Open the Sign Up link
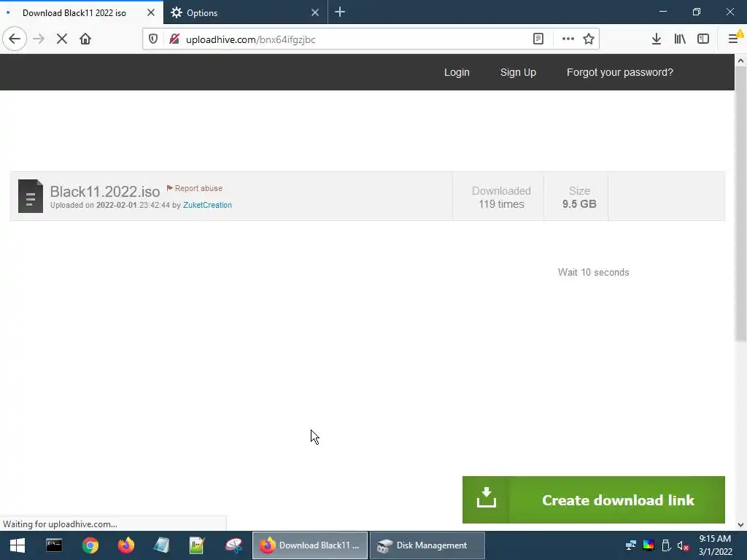 point(519,72)
